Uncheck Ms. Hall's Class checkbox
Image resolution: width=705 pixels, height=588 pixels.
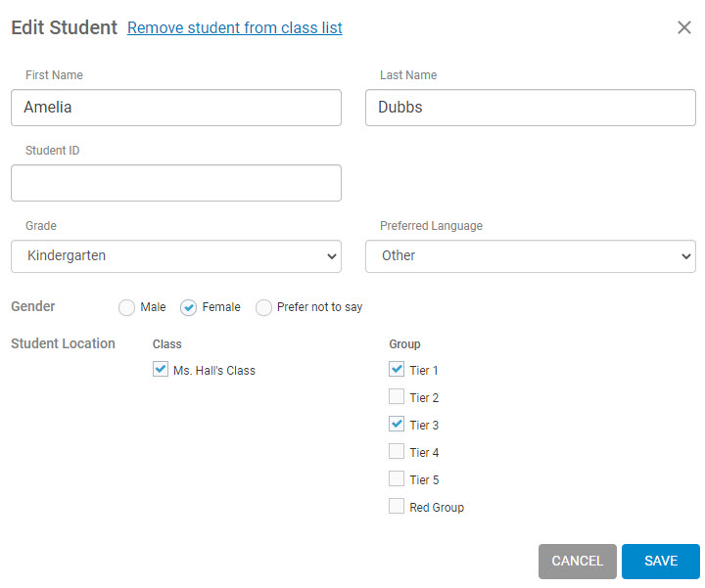pyautogui.click(x=161, y=369)
